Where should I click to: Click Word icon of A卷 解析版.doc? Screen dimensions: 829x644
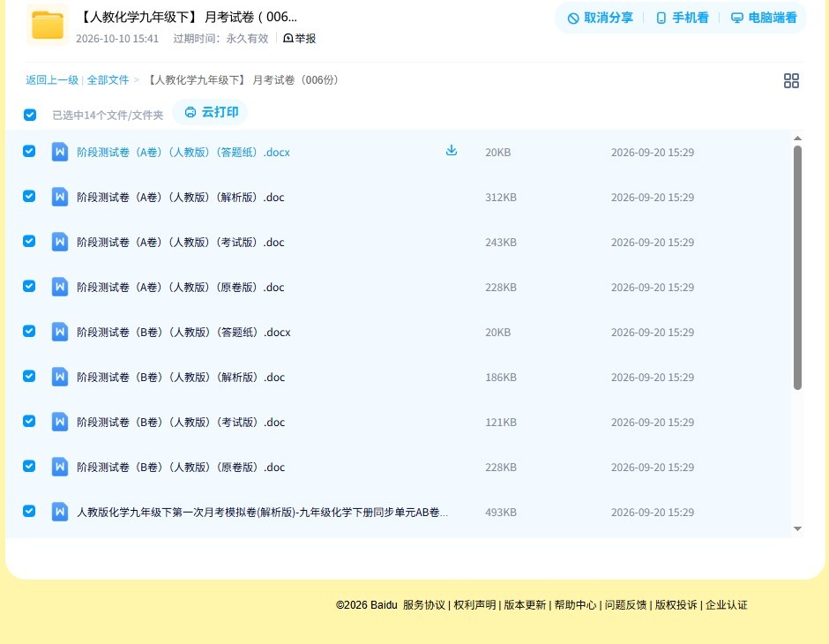60,197
